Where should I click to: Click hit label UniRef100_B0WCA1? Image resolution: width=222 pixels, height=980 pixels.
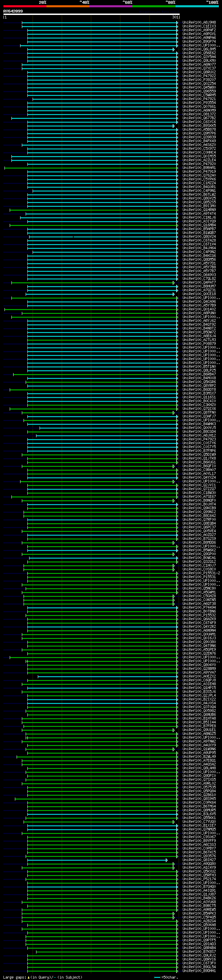(199, 558)
